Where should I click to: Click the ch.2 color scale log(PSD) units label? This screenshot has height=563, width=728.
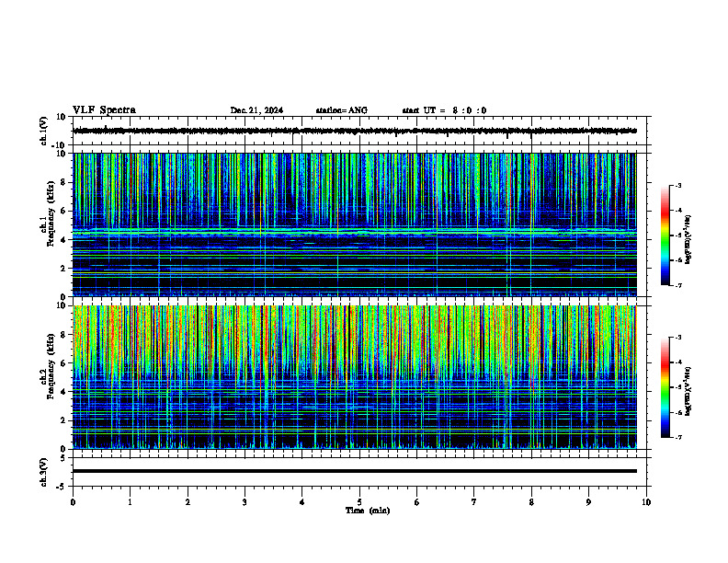coord(688,391)
